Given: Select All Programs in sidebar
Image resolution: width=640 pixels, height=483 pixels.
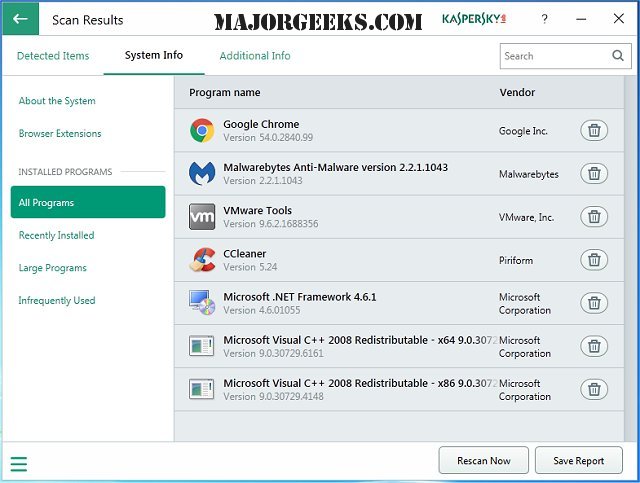Looking at the screenshot, I should pyautogui.click(x=88, y=202).
